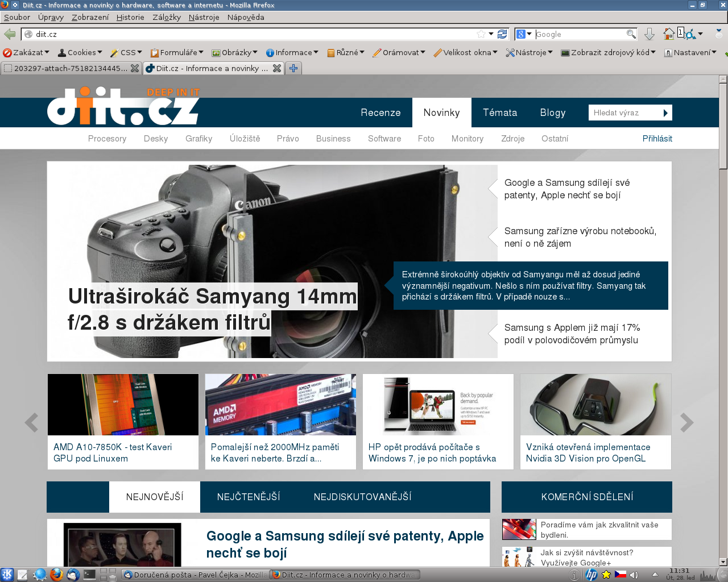Click the diit.cz site logo

click(123, 106)
